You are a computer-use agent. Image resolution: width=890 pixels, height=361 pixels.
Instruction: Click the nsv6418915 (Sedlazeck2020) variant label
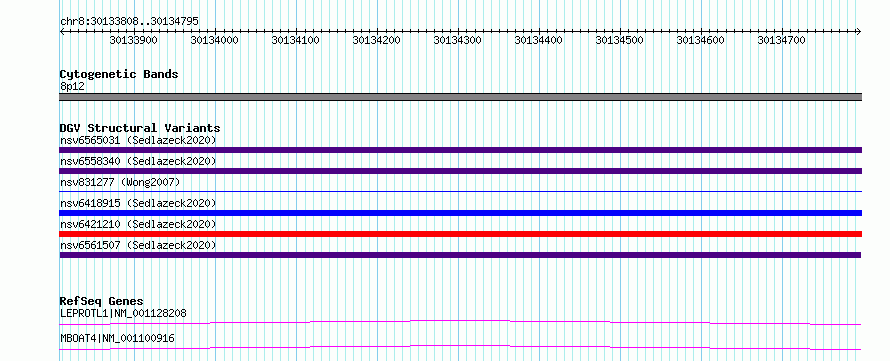click(138, 203)
